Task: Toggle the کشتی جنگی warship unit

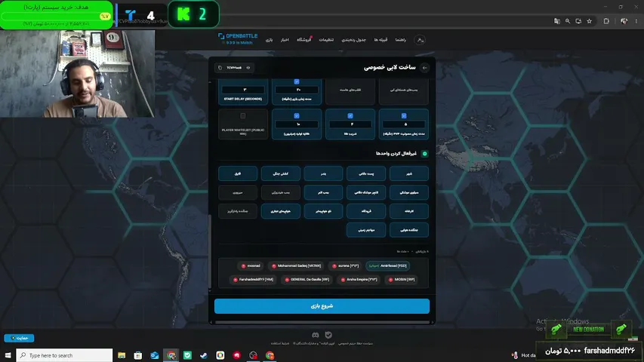Action: (281, 173)
